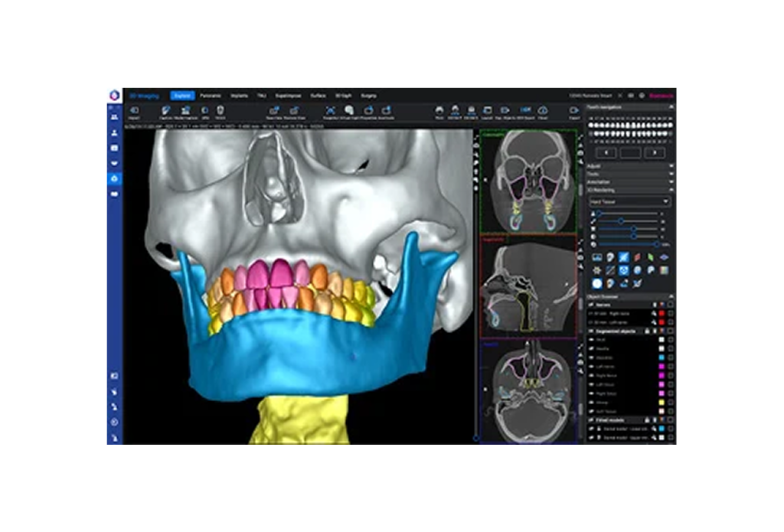Select the active 3D view sidebar icon
The width and height of the screenshot is (784, 532).
click(x=114, y=178)
